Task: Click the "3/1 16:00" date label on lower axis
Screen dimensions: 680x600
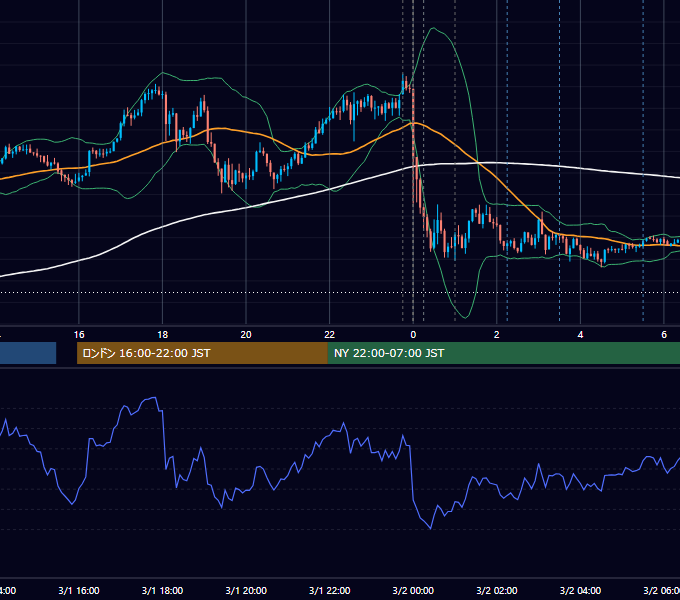Action: point(79,591)
